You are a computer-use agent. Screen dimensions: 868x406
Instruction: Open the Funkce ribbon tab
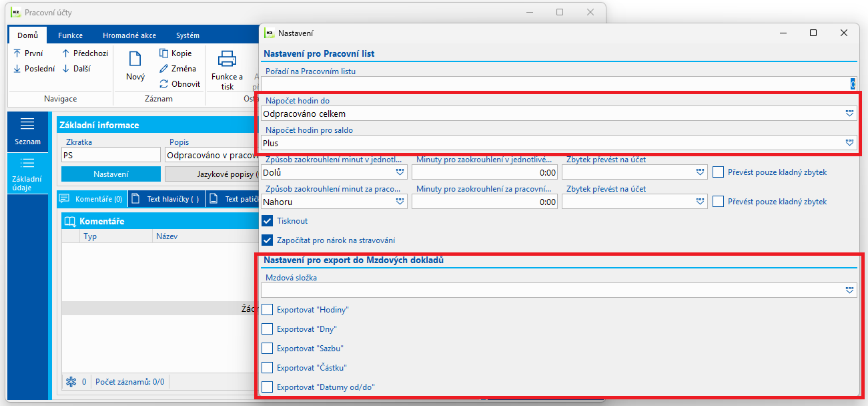click(x=70, y=35)
